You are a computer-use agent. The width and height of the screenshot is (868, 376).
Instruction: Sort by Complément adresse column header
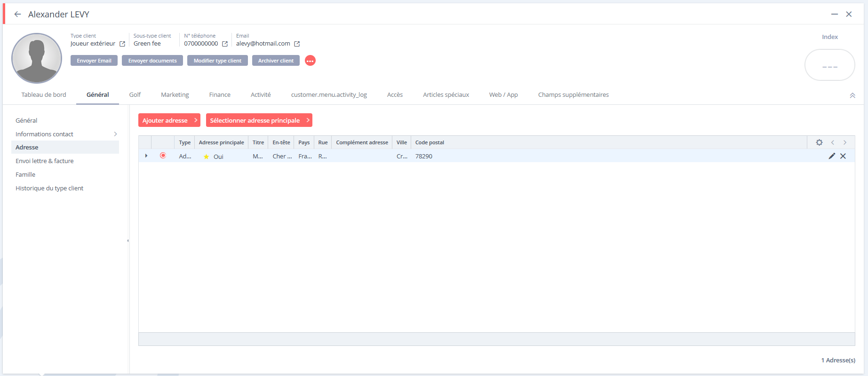pyautogui.click(x=362, y=142)
